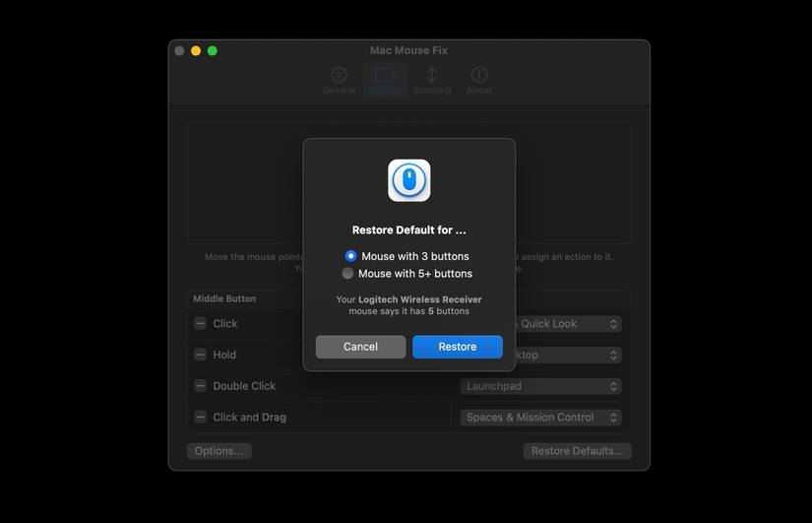812x523 pixels.
Task: Open the Launchpad action dropdown
Action: (540, 386)
